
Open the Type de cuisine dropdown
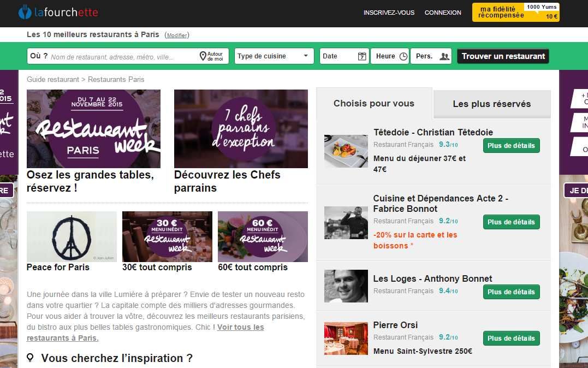coord(274,56)
